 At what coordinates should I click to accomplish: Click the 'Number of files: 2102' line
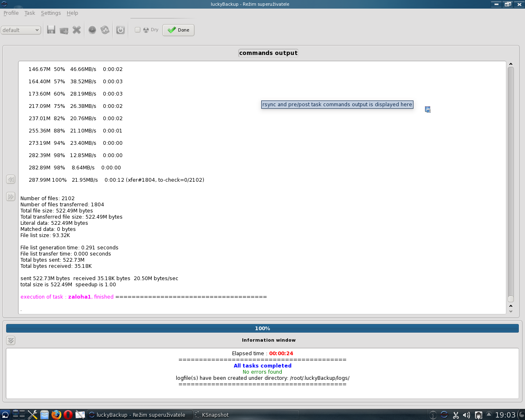(48, 199)
